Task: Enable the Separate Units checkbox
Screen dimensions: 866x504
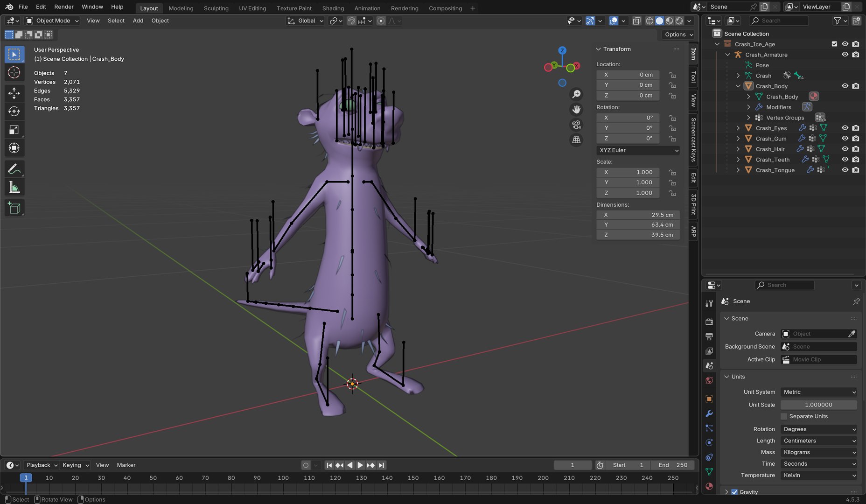Action: pyautogui.click(x=784, y=416)
